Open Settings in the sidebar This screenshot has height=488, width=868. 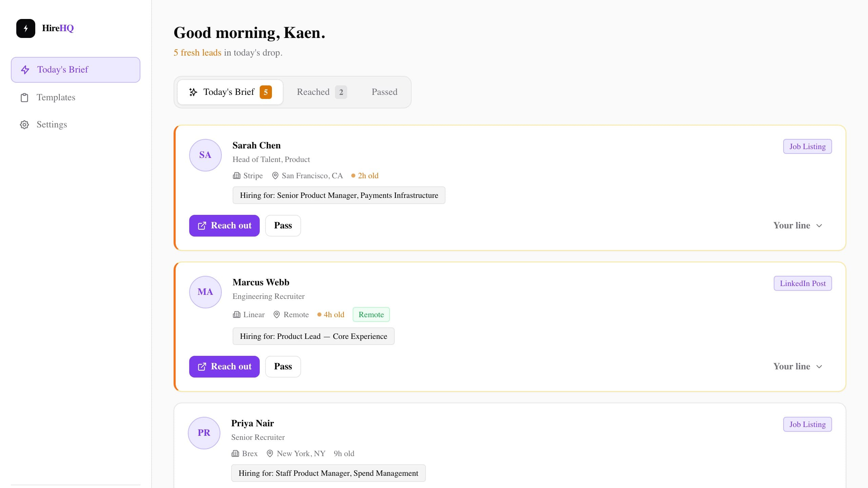[x=76, y=125]
